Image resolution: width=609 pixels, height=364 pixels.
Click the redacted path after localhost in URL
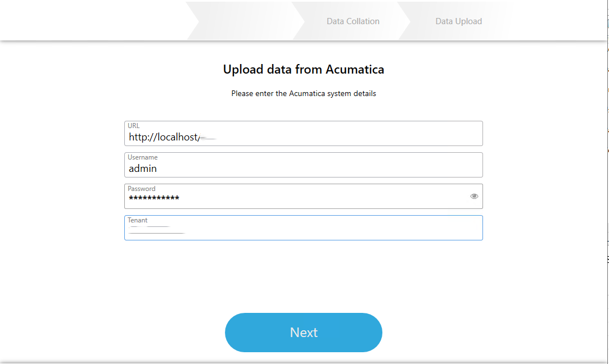[x=207, y=138]
